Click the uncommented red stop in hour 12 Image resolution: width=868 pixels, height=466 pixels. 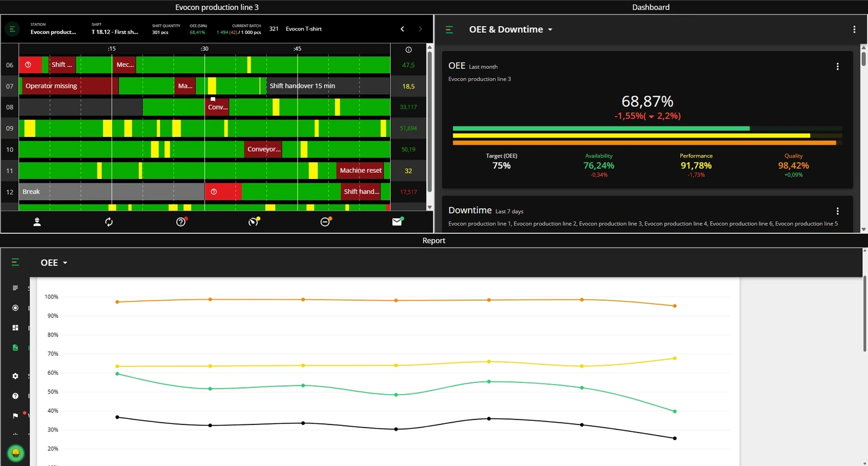pos(223,191)
